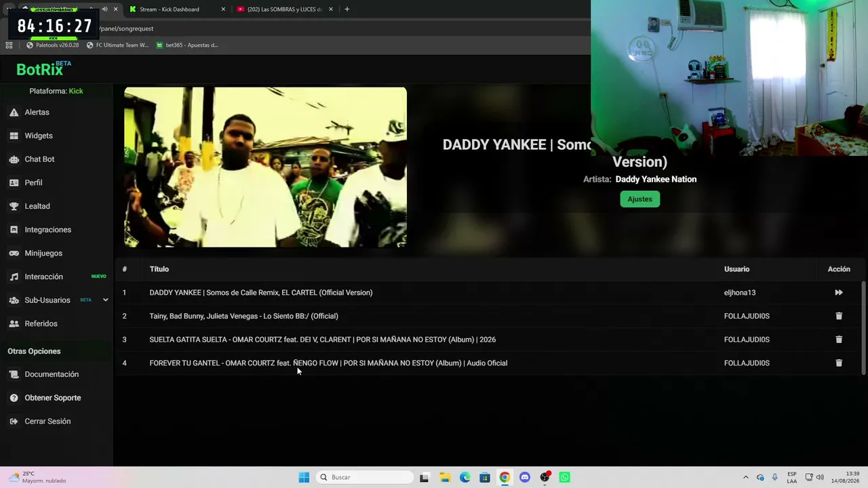868x488 pixels.
Task: Open a new browser tab
Action: (347, 9)
